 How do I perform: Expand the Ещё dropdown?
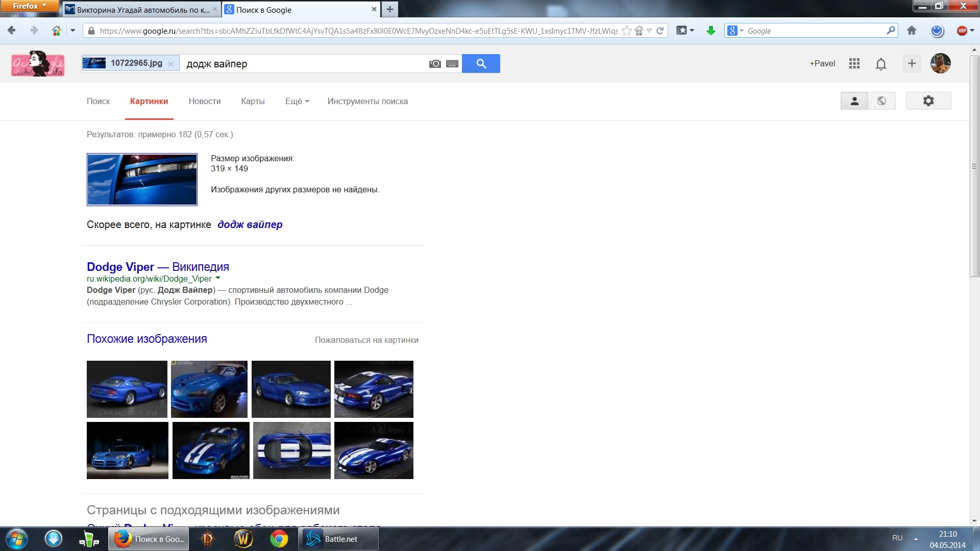tap(297, 101)
